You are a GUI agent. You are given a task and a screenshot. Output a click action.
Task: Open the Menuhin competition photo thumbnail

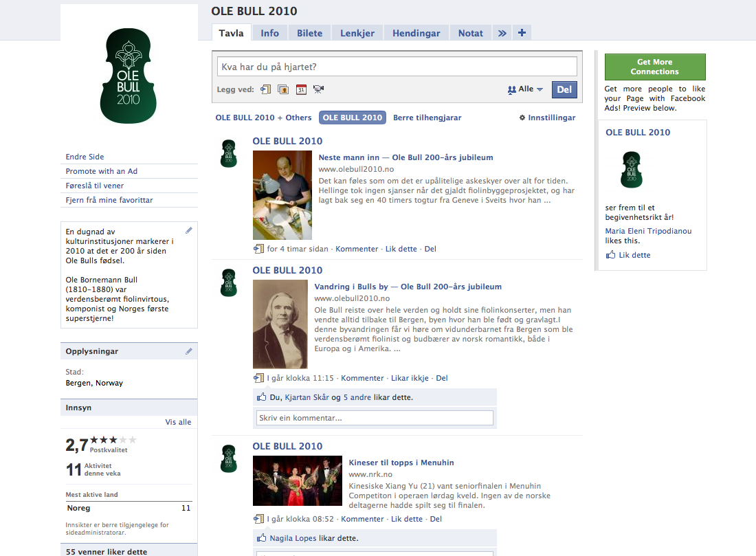pyautogui.click(x=298, y=481)
